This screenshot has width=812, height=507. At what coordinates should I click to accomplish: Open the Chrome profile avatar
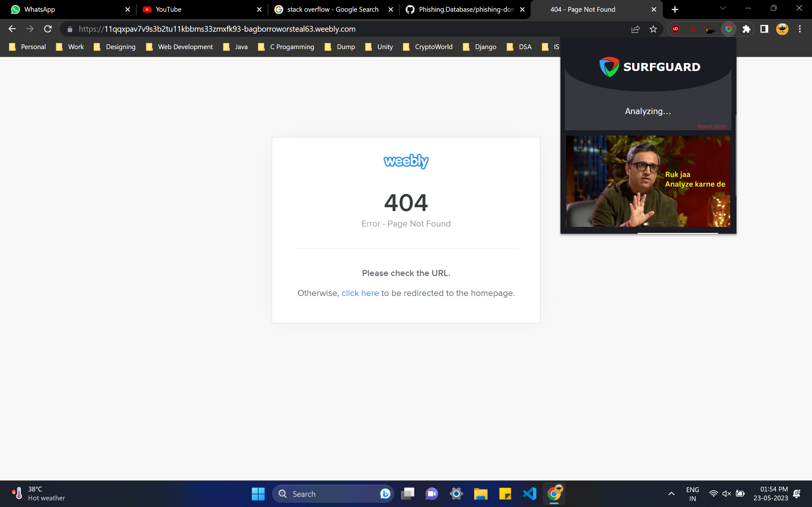click(x=782, y=29)
